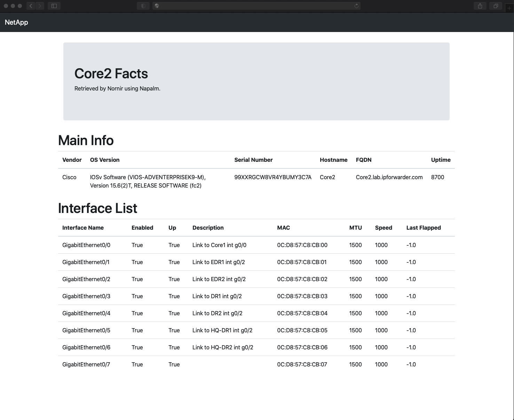Click MTU 1500 in GigabitEthernet0/2 row
Image resolution: width=514 pixels, height=420 pixels.
click(355, 279)
